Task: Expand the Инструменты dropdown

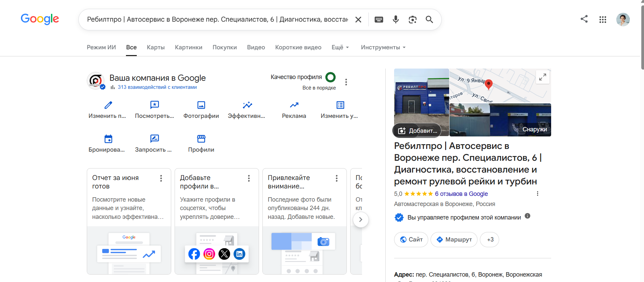Action: 383,47
